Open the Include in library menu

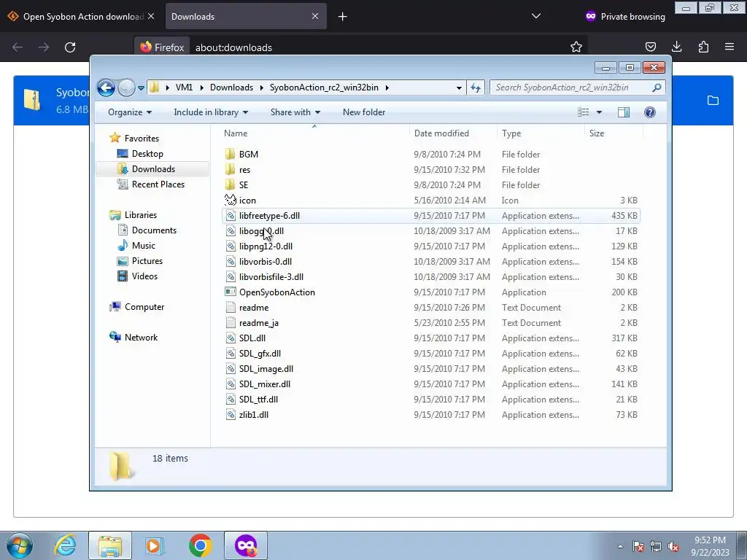tap(211, 112)
